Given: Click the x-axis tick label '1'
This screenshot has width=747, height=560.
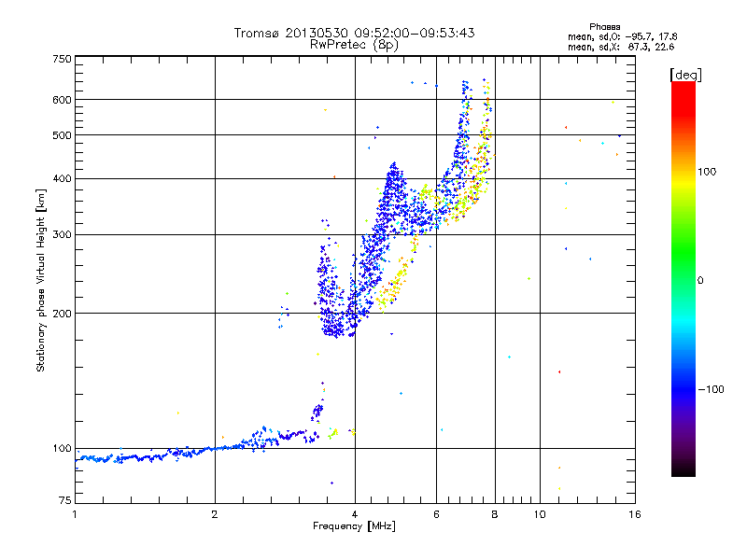Looking at the screenshot, I should (75, 514).
